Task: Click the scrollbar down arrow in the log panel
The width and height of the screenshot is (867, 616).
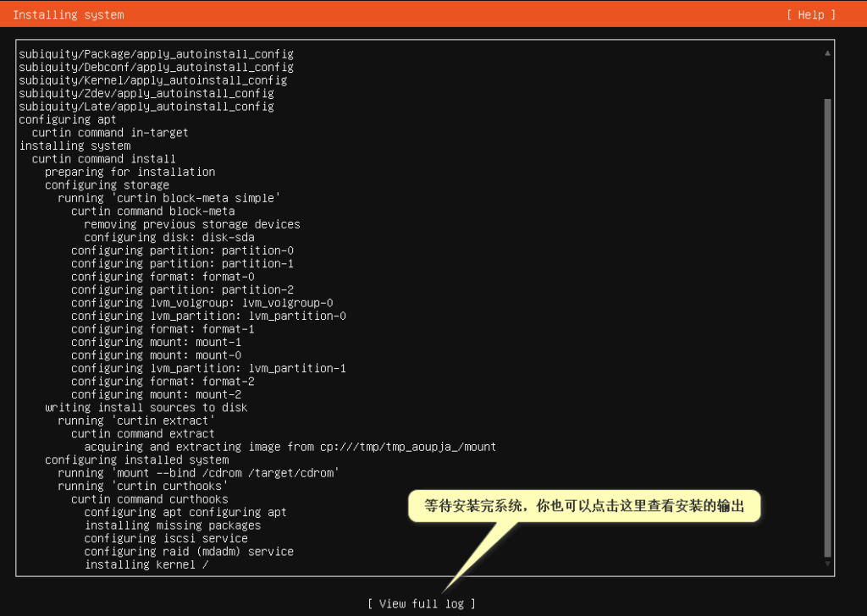Action: (x=827, y=564)
